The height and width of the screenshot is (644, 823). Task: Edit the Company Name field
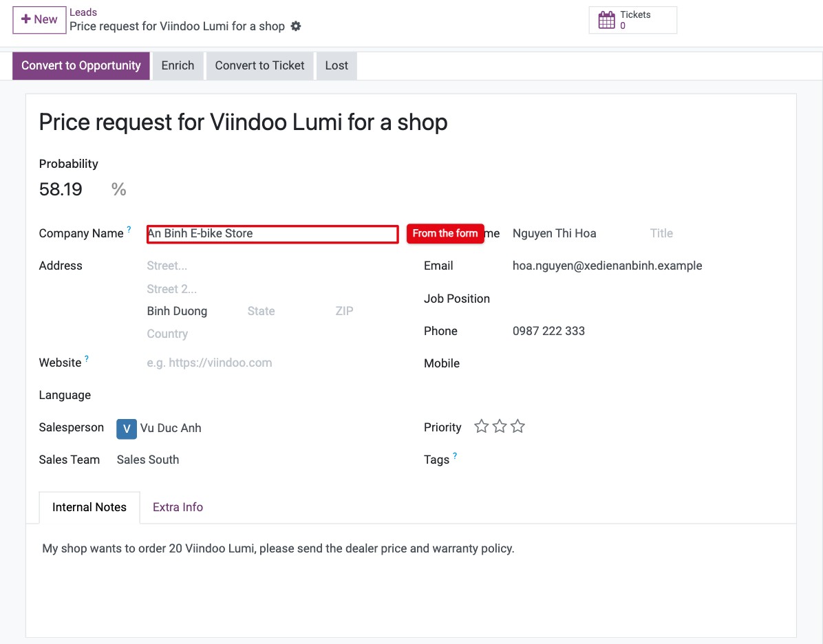pos(272,234)
